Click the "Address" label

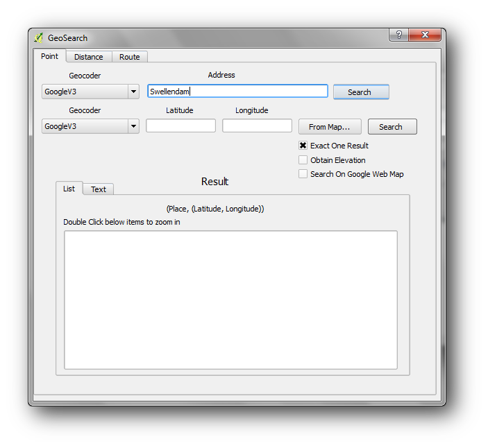tap(221, 75)
